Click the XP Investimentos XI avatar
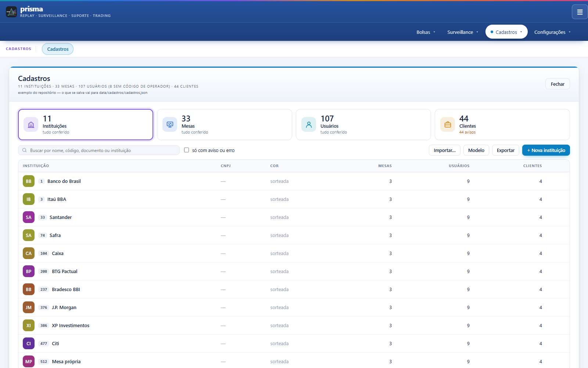The height and width of the screenshot is (368, 588). tap(29, 325)
